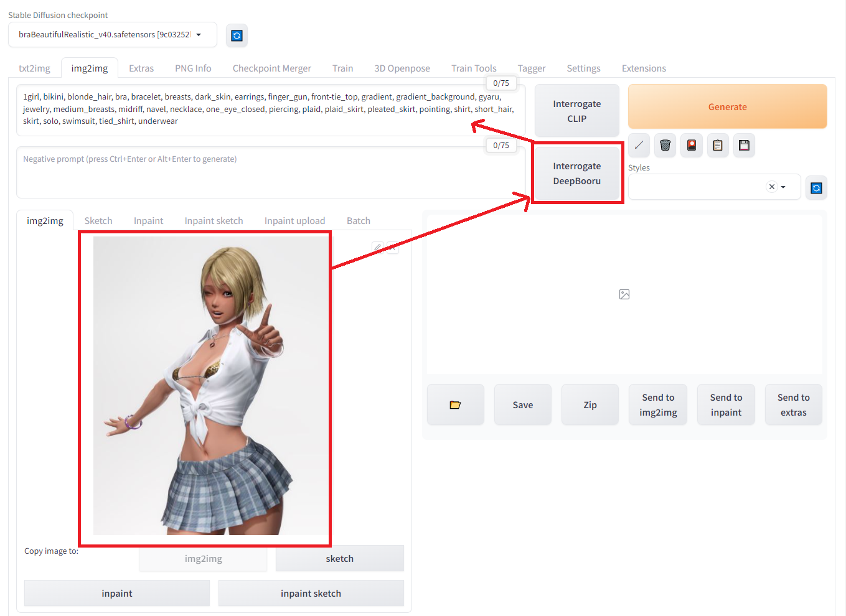
Task: Open the output folder with the folder icon
Action: [455, 405]
